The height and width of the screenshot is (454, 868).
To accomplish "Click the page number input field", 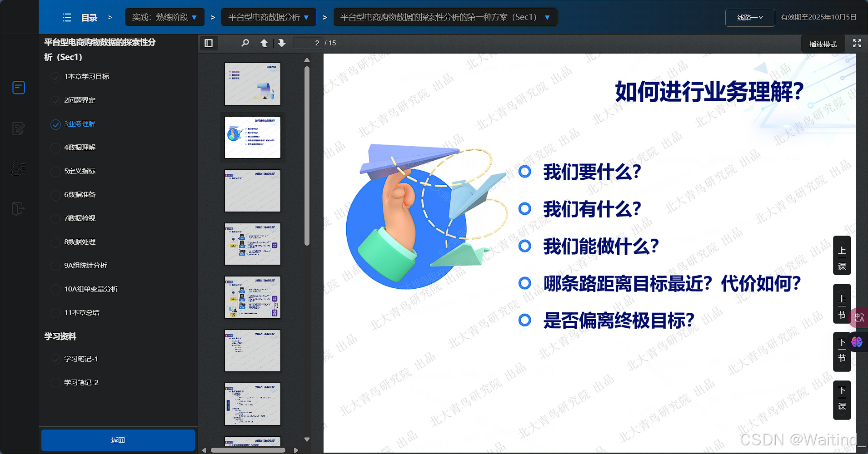I will coord(308,43).
